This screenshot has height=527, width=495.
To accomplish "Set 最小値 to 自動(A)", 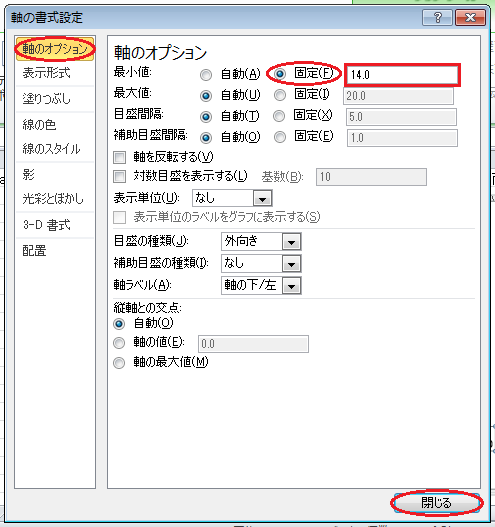I will point(206,75).
